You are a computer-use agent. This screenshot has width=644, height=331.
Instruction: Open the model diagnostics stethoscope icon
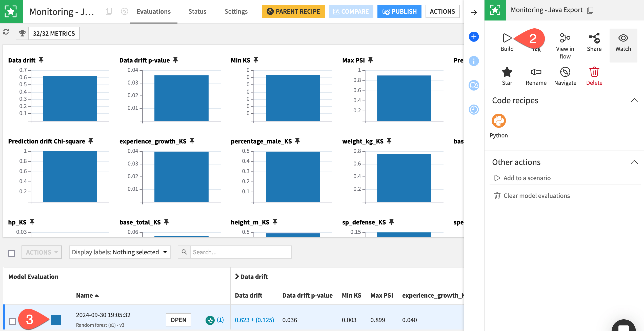[x=210, y=320]
